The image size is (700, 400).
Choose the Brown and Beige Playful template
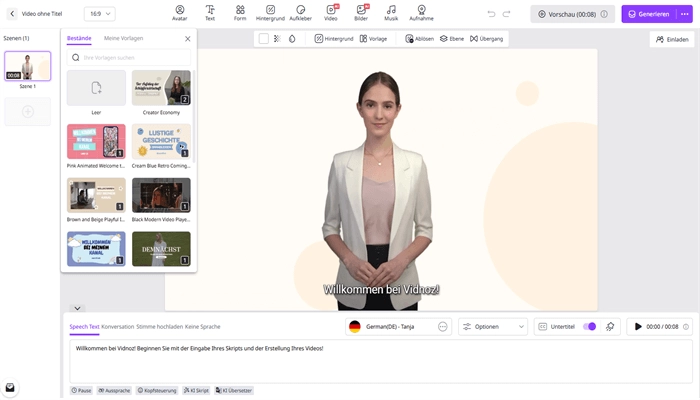(96, 195)
